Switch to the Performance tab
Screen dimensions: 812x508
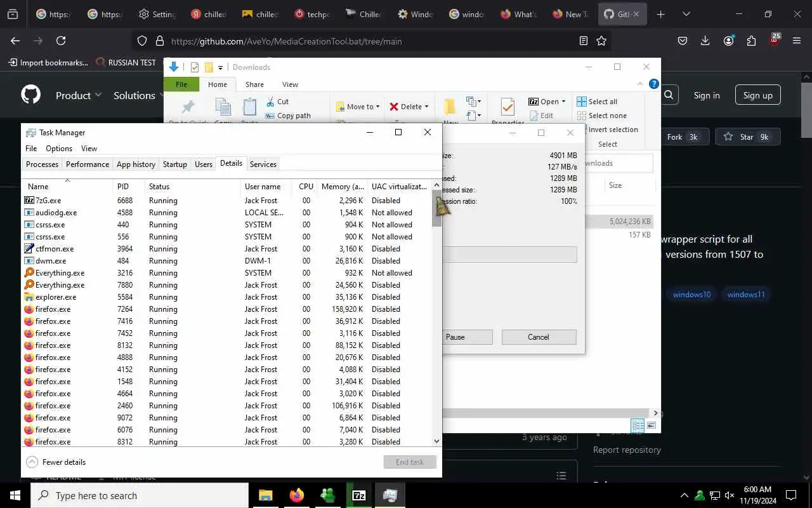[88, 164]
